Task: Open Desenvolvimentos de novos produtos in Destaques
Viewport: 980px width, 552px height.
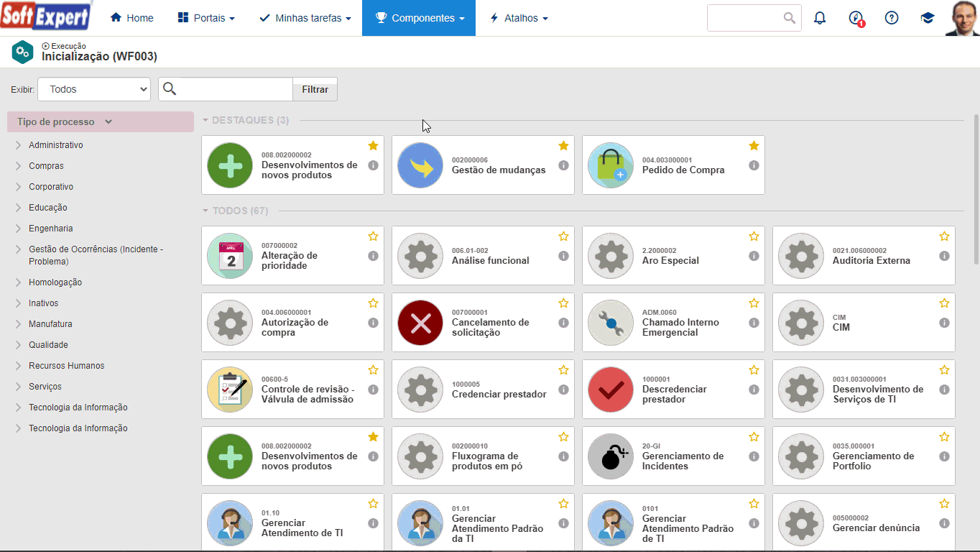Action: pyautogui.click(x=292, y=165)
